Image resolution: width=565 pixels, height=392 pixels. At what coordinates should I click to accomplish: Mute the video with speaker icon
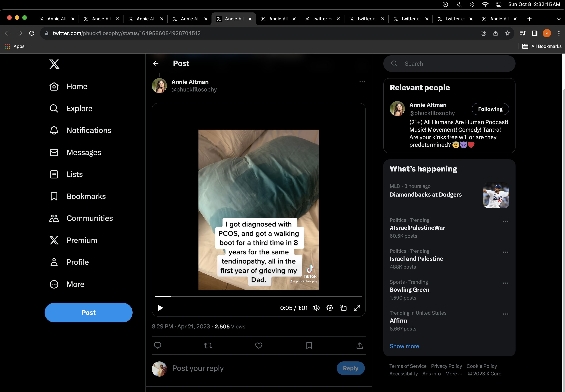316,308
